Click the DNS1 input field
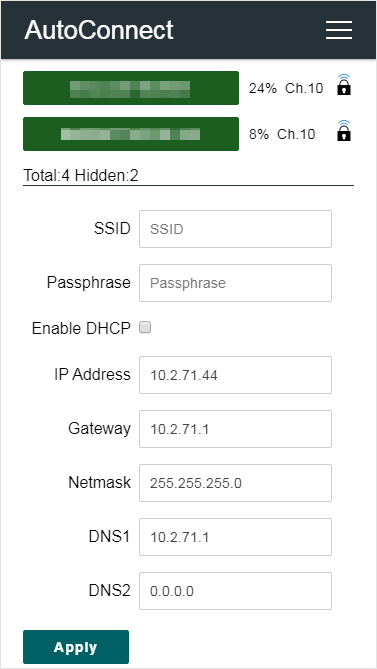 coord(235,537)
